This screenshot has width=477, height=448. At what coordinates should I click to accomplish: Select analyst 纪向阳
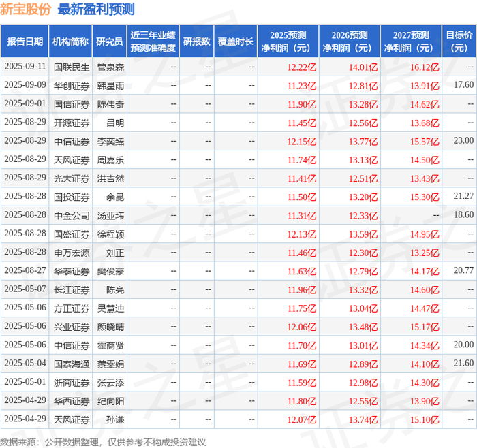110,401
